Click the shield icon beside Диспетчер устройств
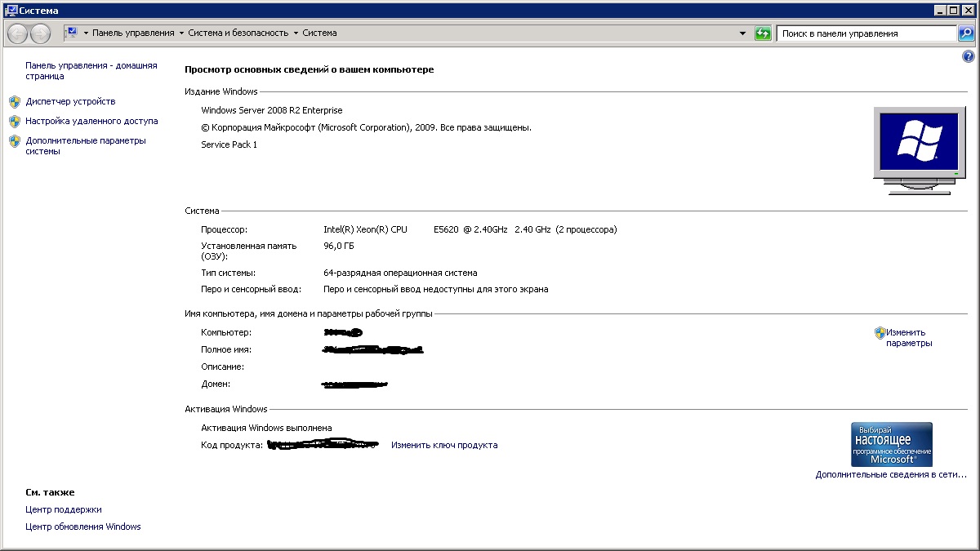 (14, 102)
